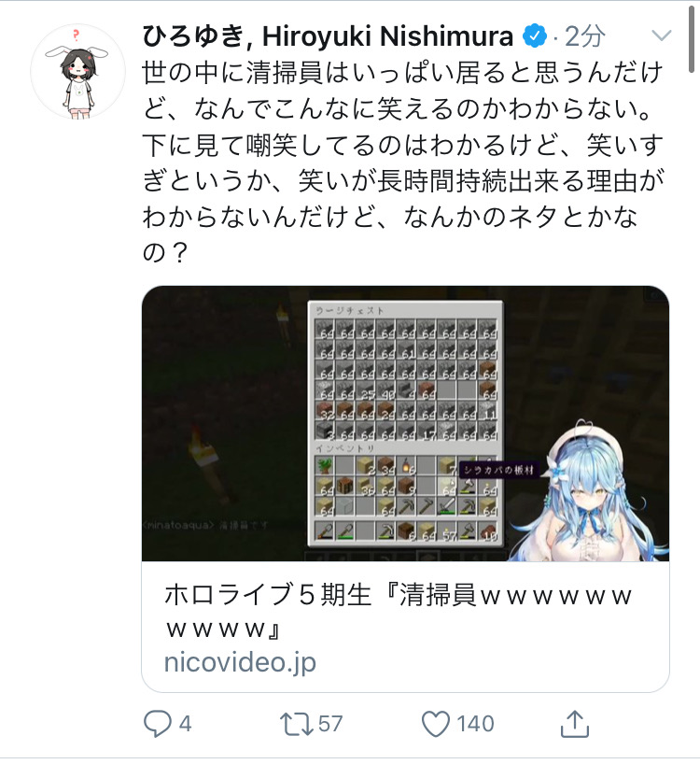Viewport: 700px width, 764px height.
Task: Open the bunny-ear avatar profile picture
Action: click(x=77, y=72)
